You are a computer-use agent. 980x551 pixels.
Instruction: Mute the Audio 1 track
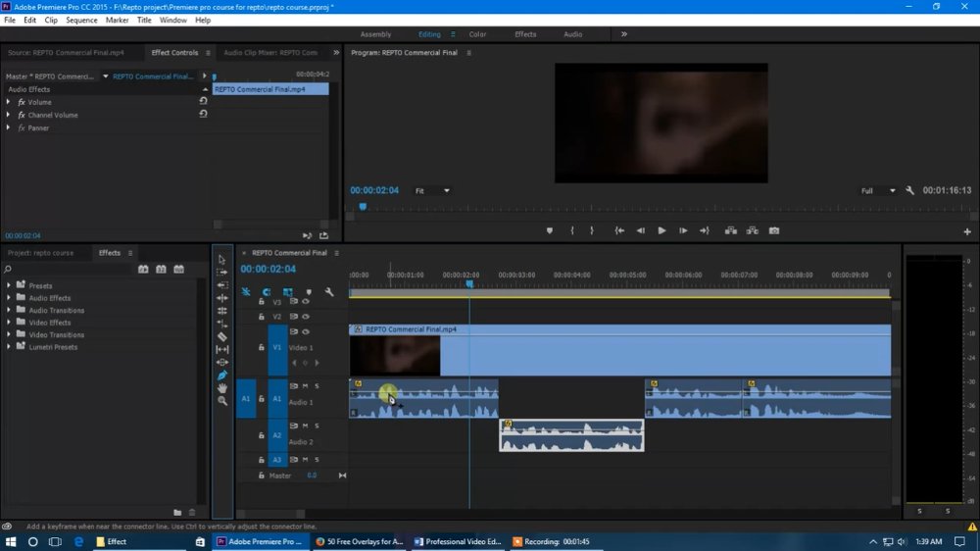click(x=305, y=386)
